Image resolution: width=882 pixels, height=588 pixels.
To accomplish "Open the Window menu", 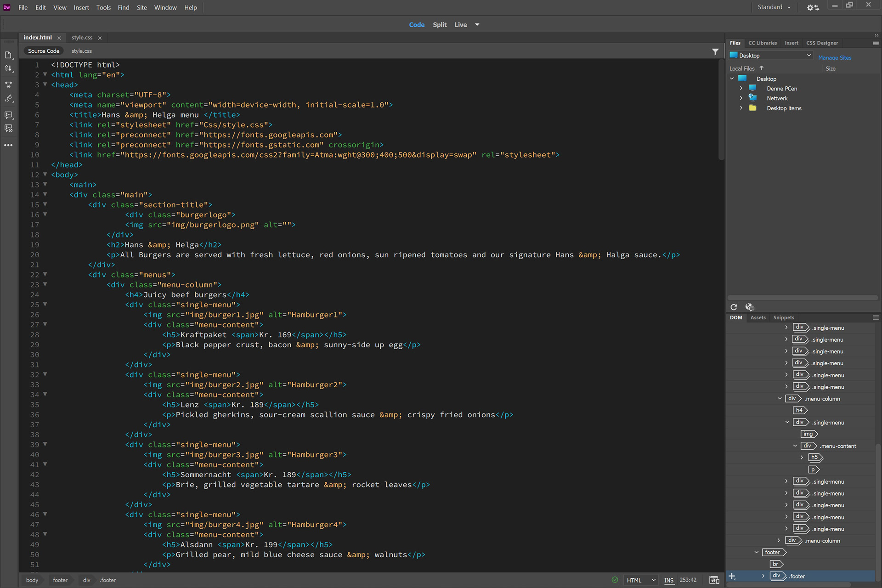I will click(x=165, y=7).
